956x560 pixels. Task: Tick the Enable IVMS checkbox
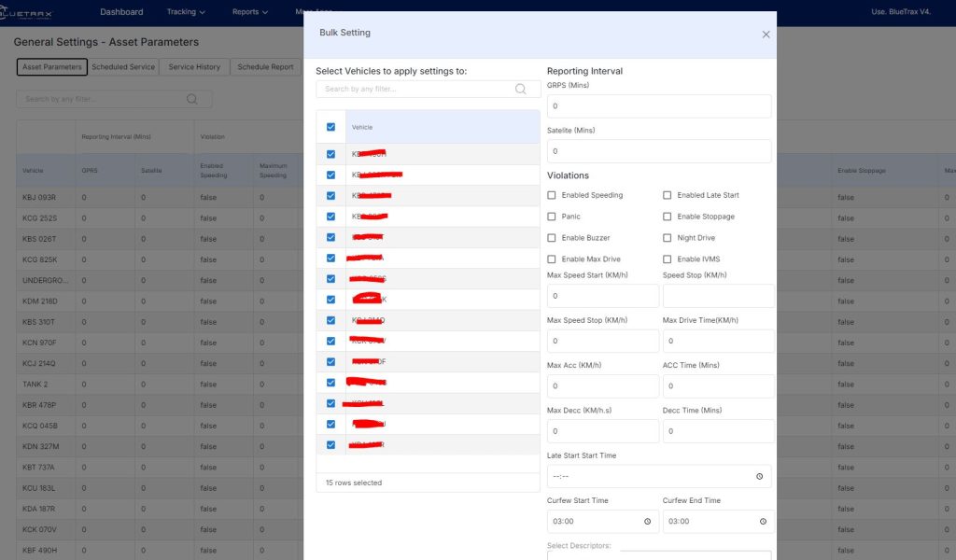668,259
